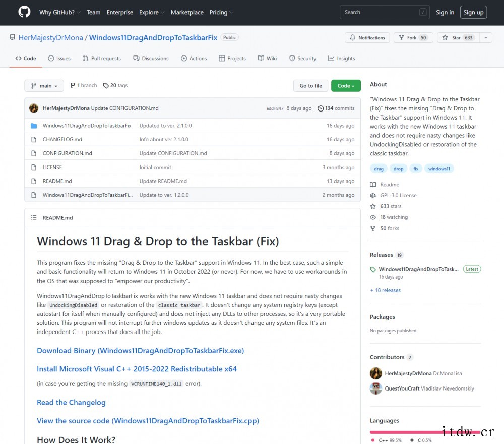The width and height of the screenshot is (504, 444).
Task: Switch to the Issues tab
Action: pos(59,58)
